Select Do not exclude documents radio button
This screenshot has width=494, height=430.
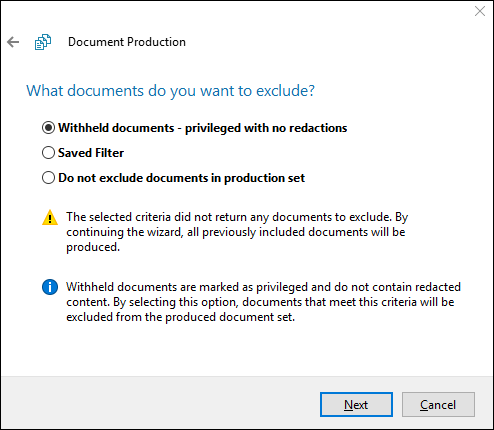pyautogui.click(x=48, y=178)
